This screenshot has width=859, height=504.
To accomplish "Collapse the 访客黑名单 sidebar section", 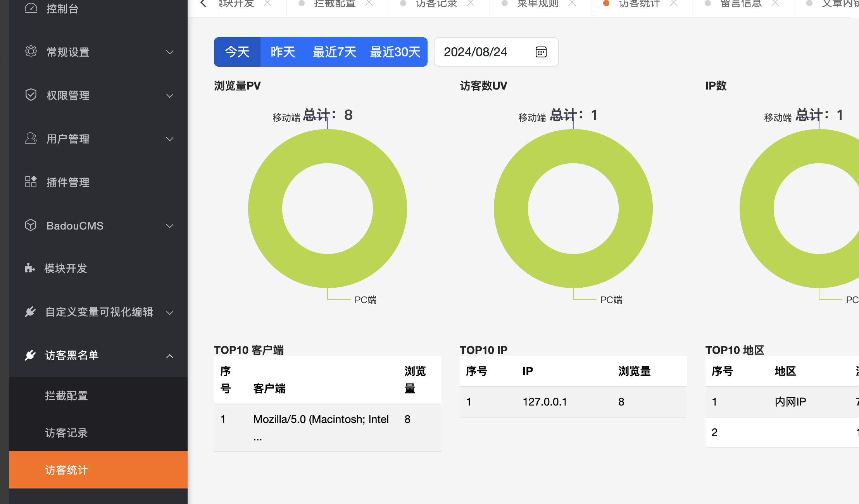I will pos(169,356).
